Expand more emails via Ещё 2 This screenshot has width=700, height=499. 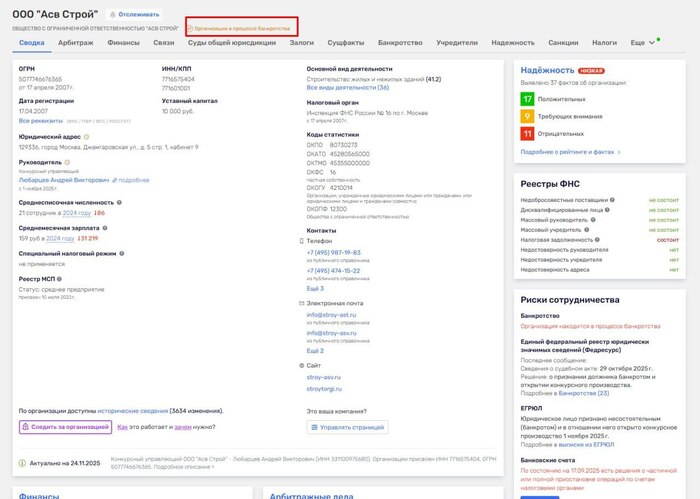click(315, 351)
